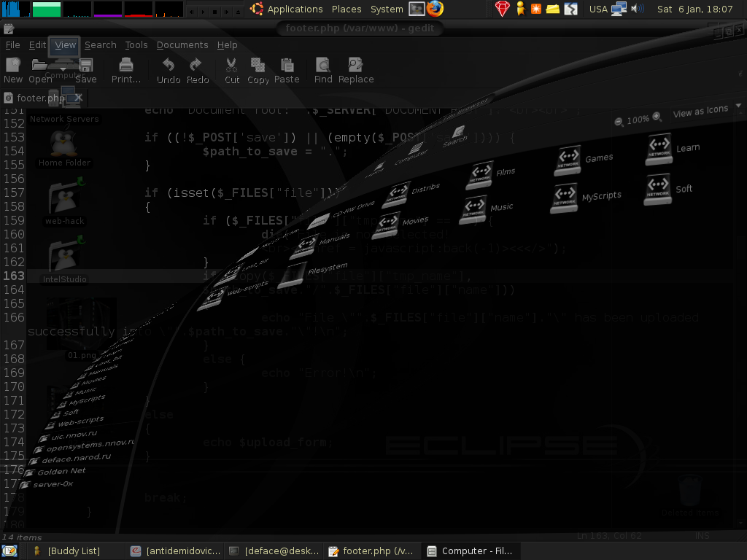Image resolution: width=747 pixels, height=560 pixels.
Task: Click the Redo toolbar icon
Action: tap(197, 66)
